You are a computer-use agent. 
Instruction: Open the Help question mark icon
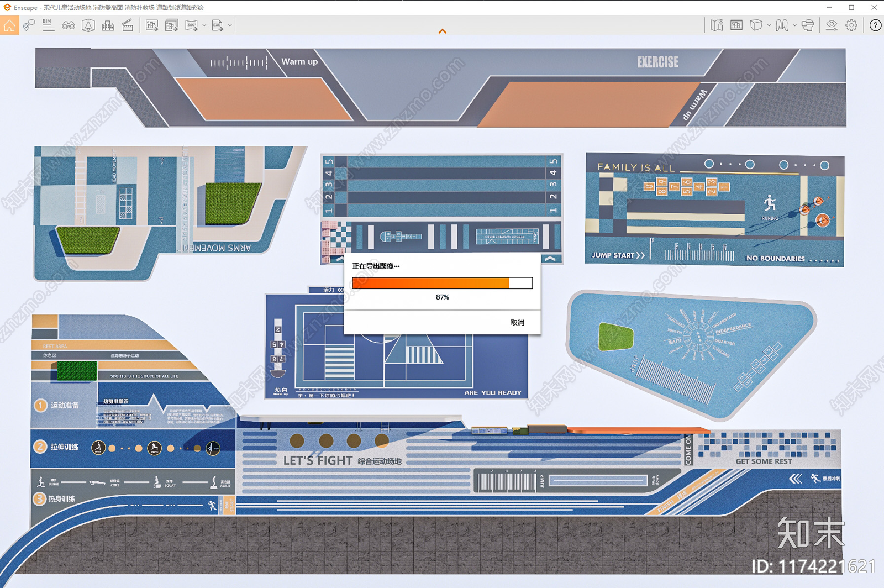click(x=875, y=25)
